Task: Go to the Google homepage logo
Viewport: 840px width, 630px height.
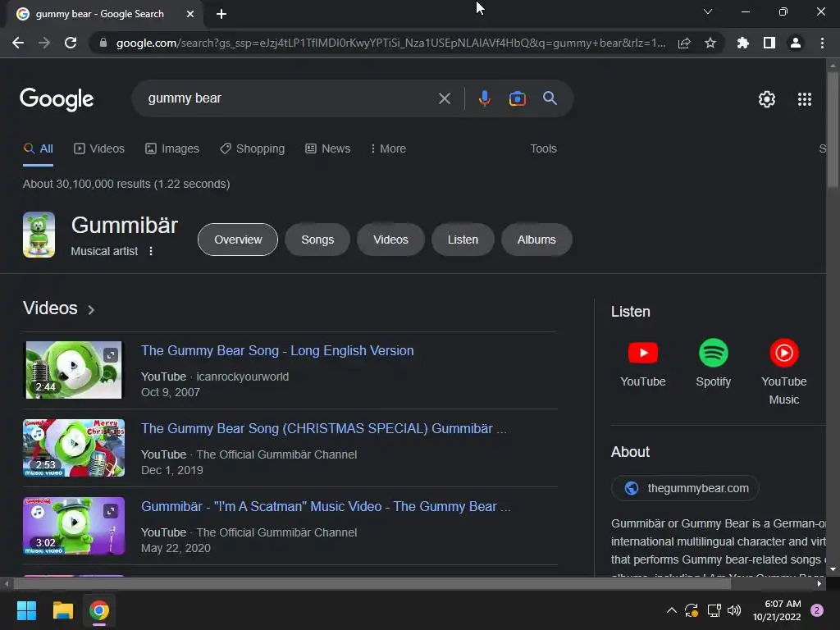Action: click(x=57, y=99)
